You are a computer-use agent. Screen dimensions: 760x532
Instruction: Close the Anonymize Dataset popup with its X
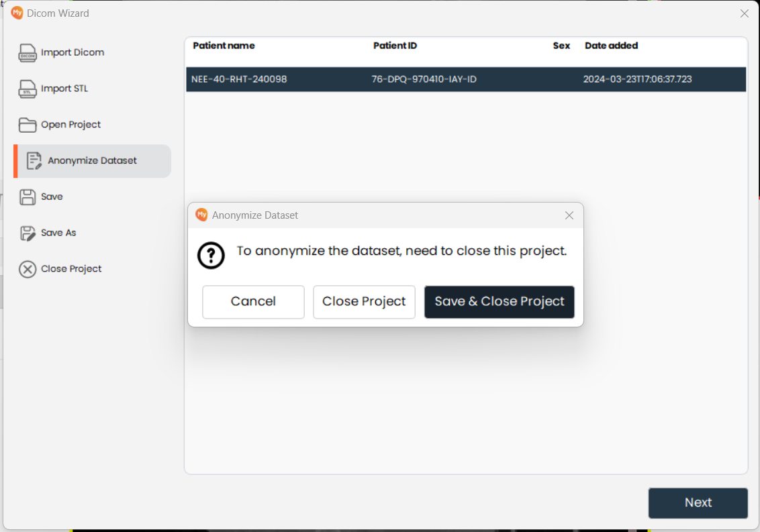[x=569, y=215]
